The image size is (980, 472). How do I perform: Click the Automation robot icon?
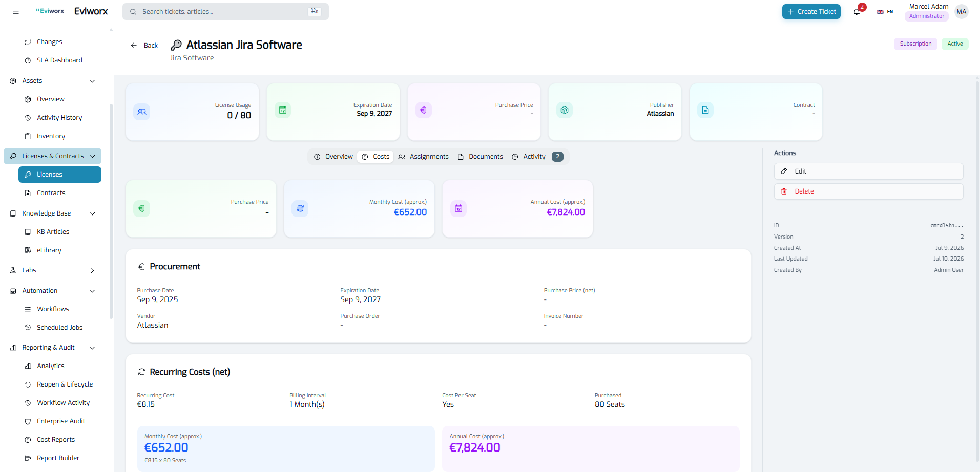pyautogui.click(x=13, y=291)
